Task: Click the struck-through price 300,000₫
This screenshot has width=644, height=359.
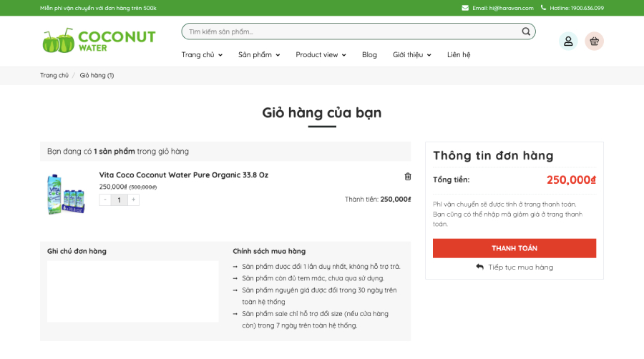Action: pyautogui.click(x=143, y=187)
